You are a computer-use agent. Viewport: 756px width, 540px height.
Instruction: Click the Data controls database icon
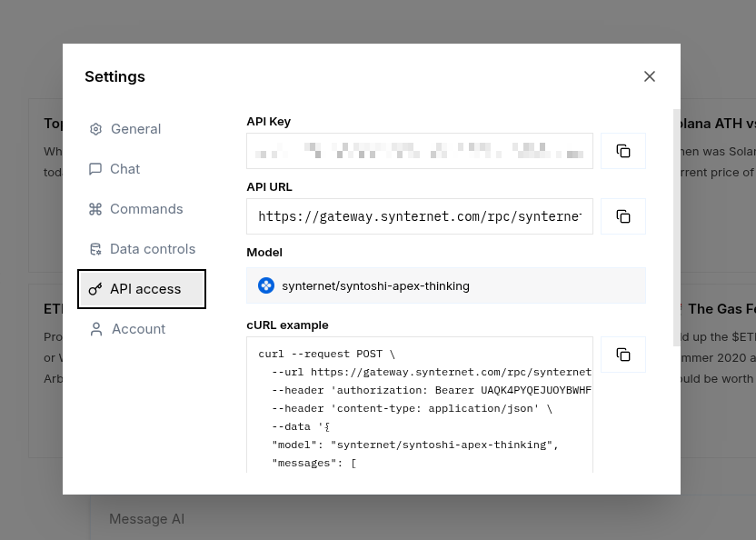pyautogui.click(x=95, y=249)
